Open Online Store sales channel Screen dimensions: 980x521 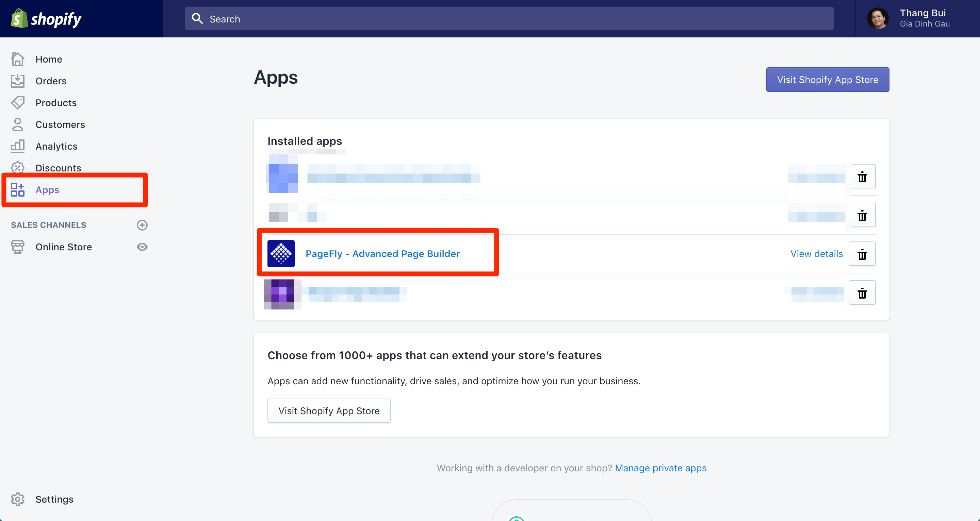pos(64,247)
